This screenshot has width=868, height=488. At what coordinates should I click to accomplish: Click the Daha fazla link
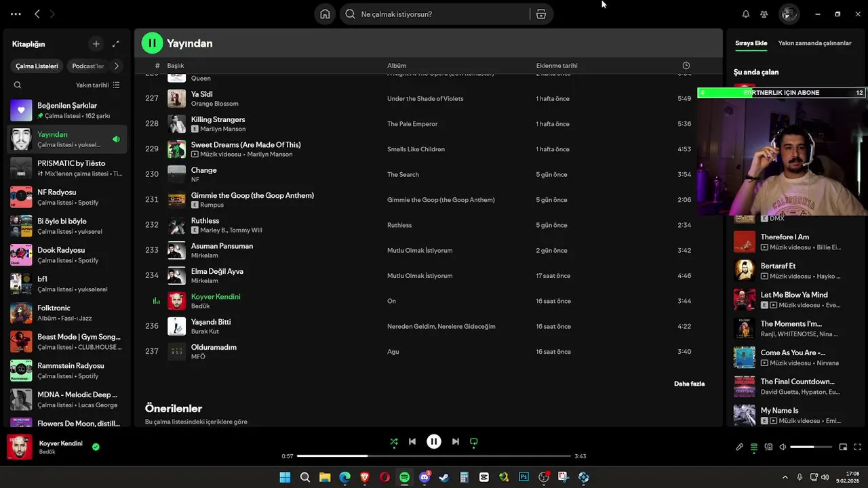click(x=689, y=384)
